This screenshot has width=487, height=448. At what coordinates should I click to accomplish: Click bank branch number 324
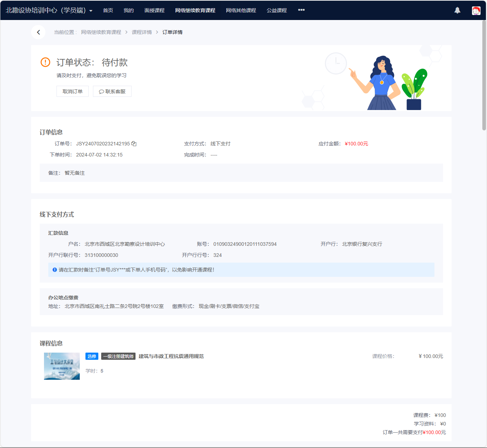point(217,255)
